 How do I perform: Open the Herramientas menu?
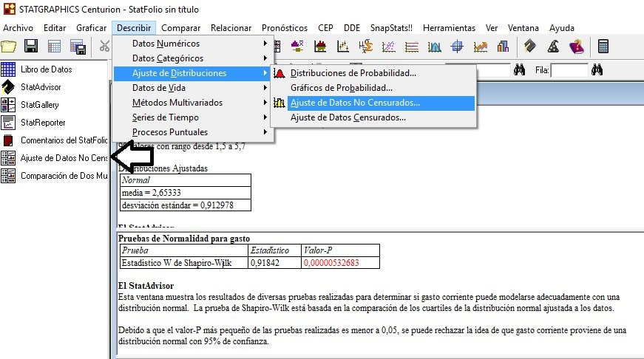point(449,28)
